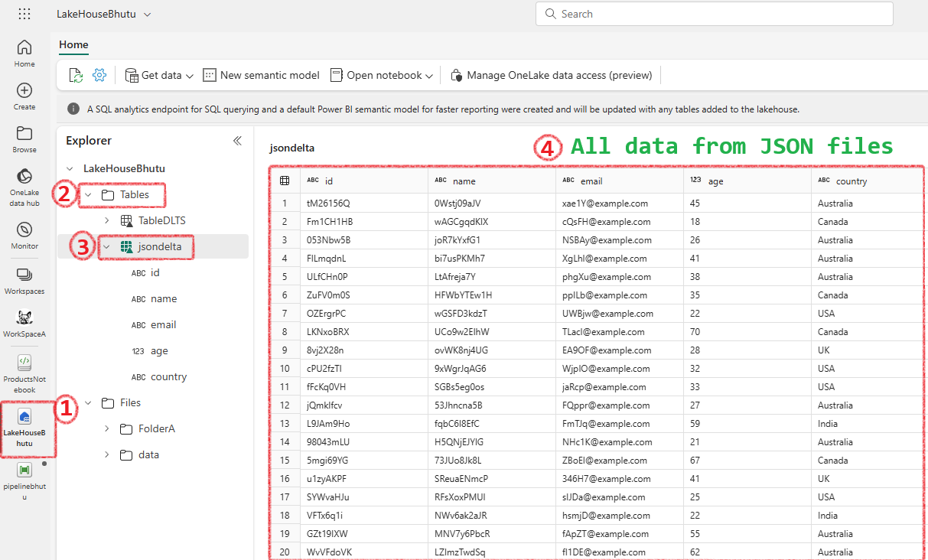Image resolution: width=928 pixels, height=560 pixels.
Task: Click the email column header
Action: pos(620,181)
